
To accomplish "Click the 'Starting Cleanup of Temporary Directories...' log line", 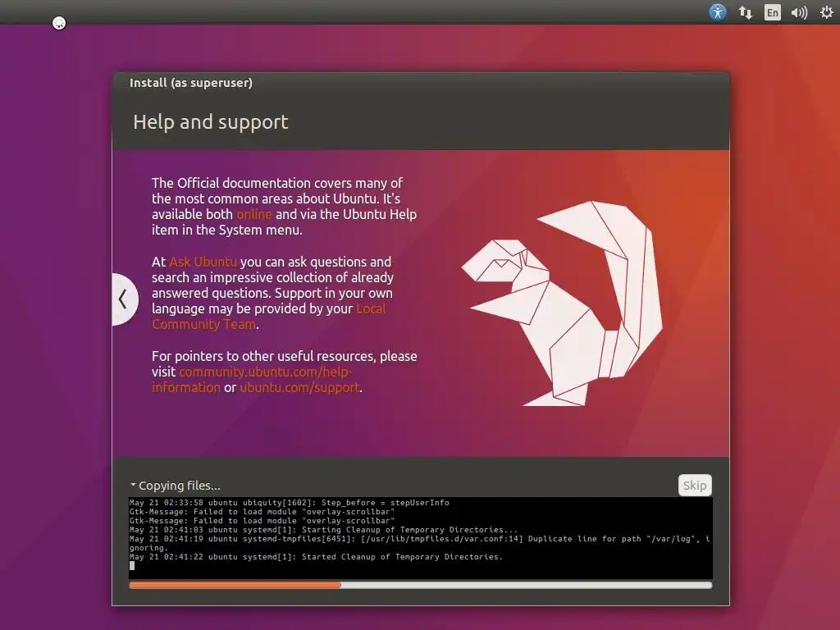I will pyautogui.click(x=323, y=529).
